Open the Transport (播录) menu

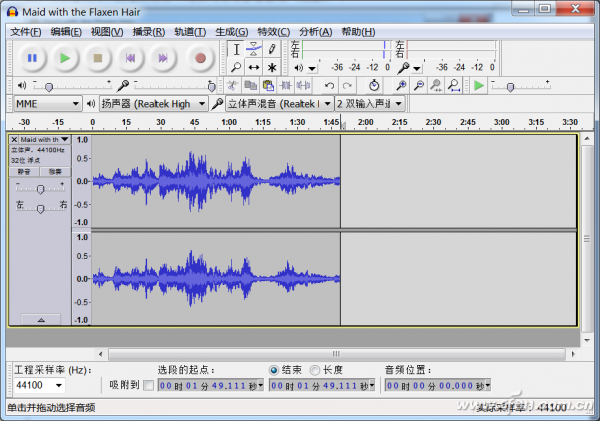149,32
